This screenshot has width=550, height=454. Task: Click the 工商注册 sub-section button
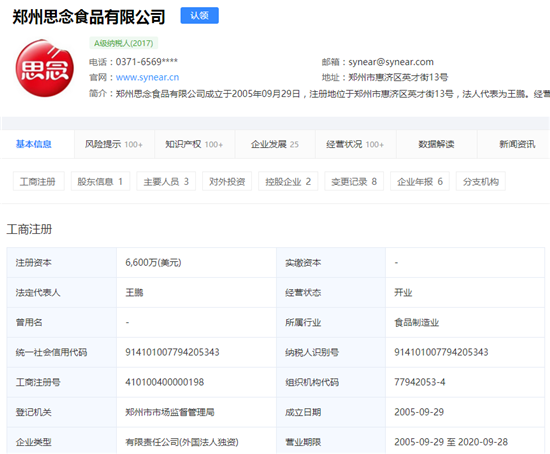(x=39, y=181)
